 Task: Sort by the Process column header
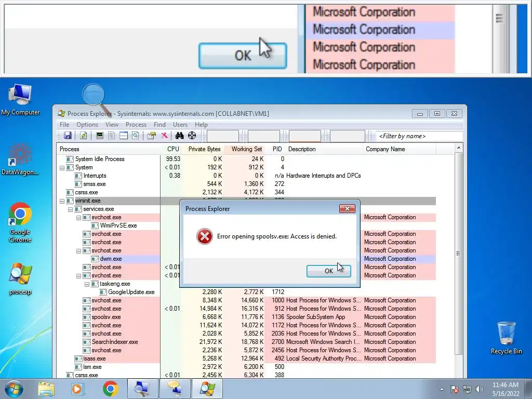click(108, 149)
